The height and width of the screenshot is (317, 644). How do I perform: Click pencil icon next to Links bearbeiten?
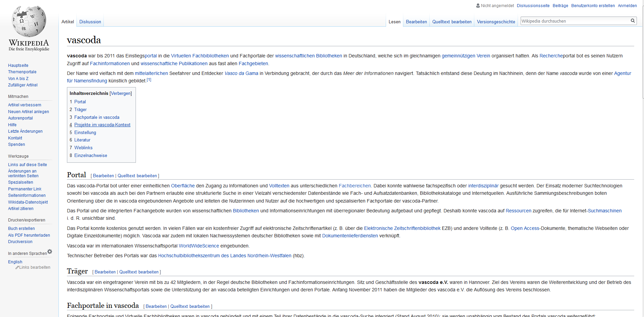point(17,267)
